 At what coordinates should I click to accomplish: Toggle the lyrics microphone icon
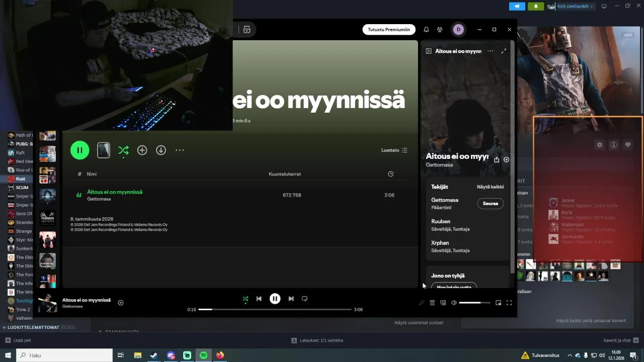click(x=422, y=303)
